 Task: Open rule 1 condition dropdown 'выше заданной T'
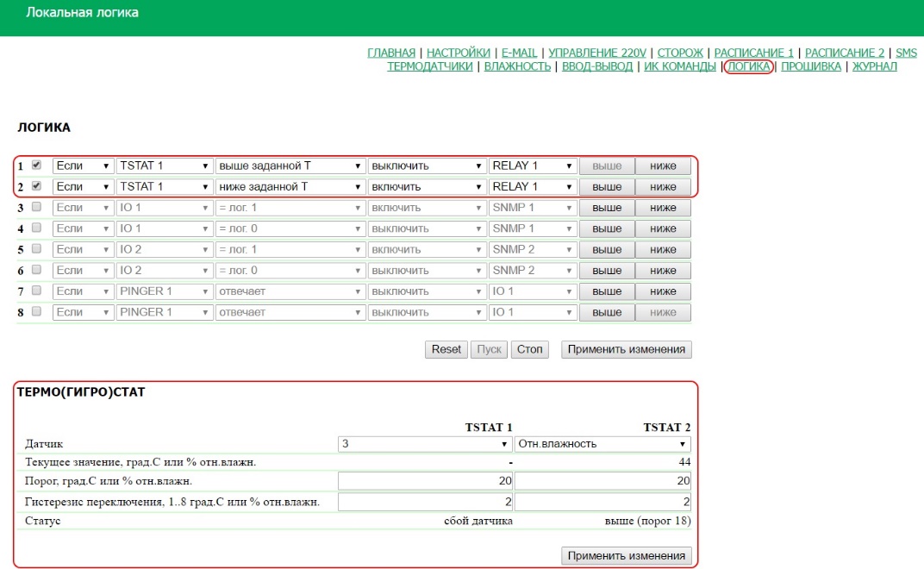(x=290, y=166)
